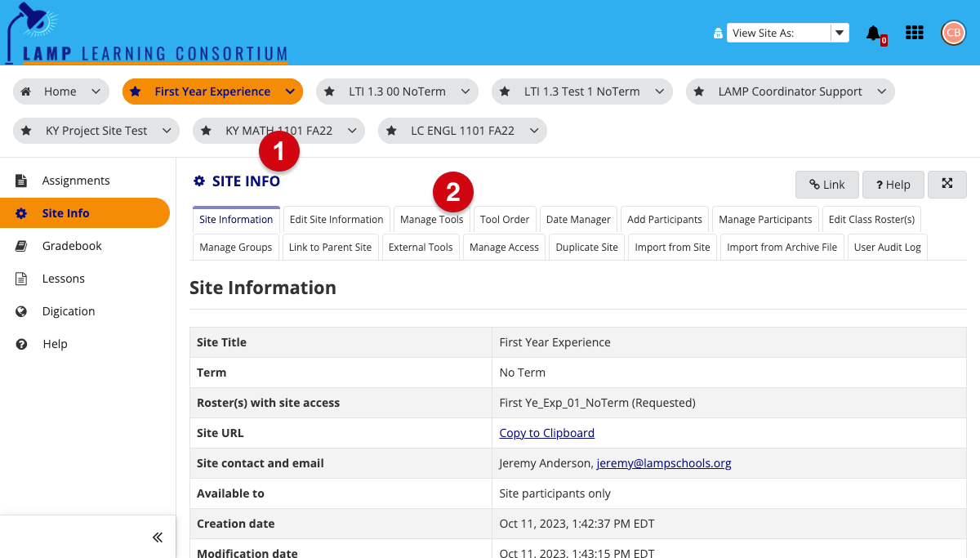Click the star on KY Project Site Test

tap(26, 131)
